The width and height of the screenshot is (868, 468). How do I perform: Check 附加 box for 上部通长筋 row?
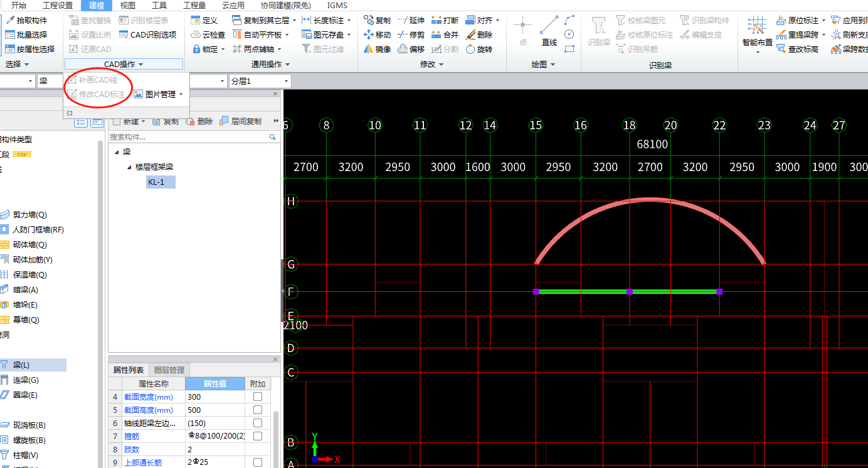[x=258, y=462]
